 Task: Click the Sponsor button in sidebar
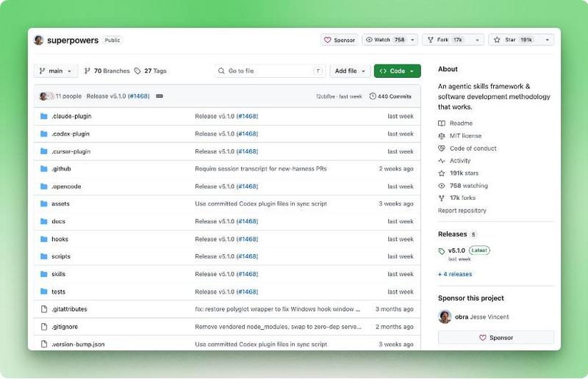(x=495, y=337)
